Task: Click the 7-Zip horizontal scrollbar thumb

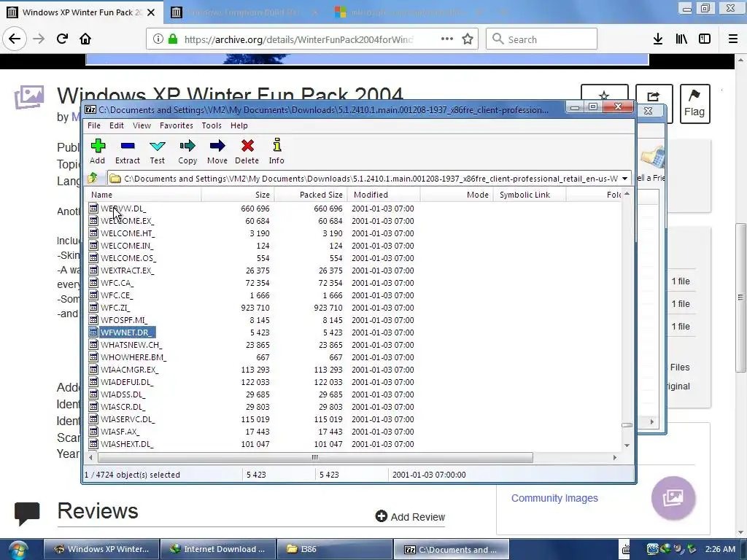Action: [x=315, y=458]
